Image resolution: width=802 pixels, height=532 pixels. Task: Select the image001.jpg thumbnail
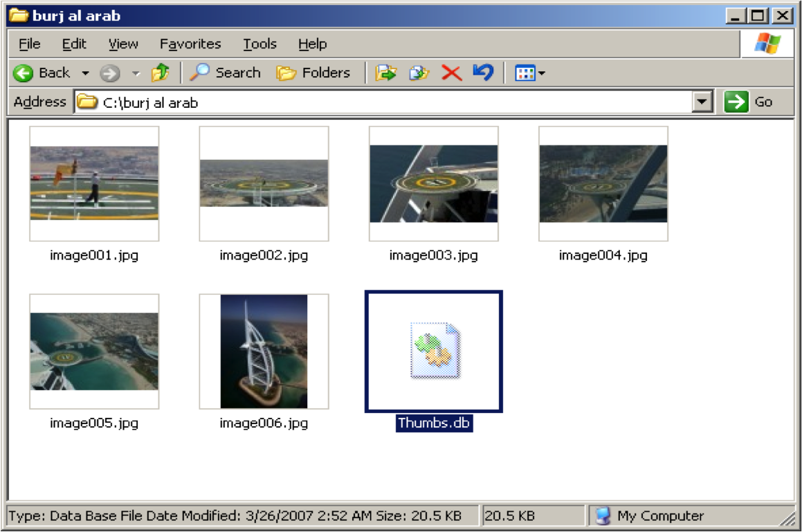click(x=94, y=183)
